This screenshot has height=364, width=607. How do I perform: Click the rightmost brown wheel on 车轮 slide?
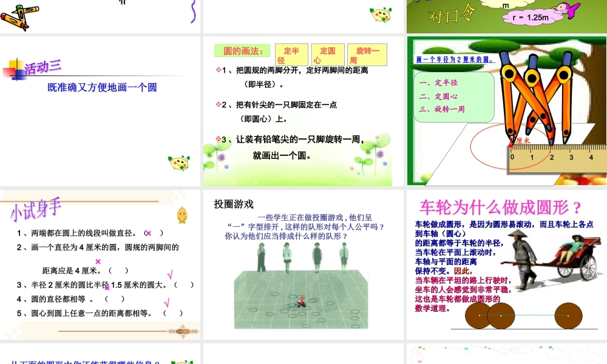point(568,315)
